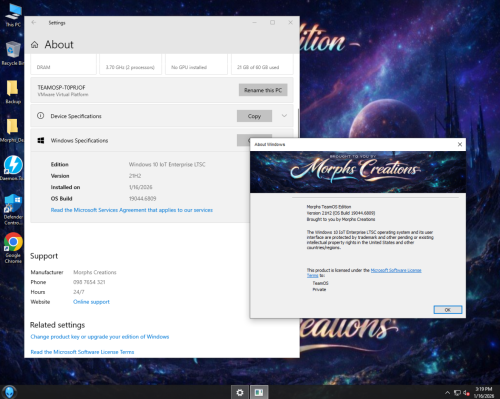Expand Device Specifications chevron
The width and height of the screenshot is (500, 399).
284,116
